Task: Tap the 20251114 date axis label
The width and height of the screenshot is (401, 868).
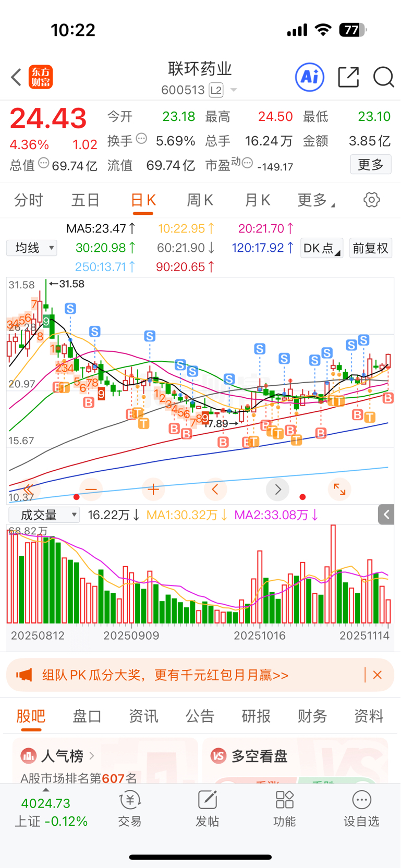Action: point(364,635)
